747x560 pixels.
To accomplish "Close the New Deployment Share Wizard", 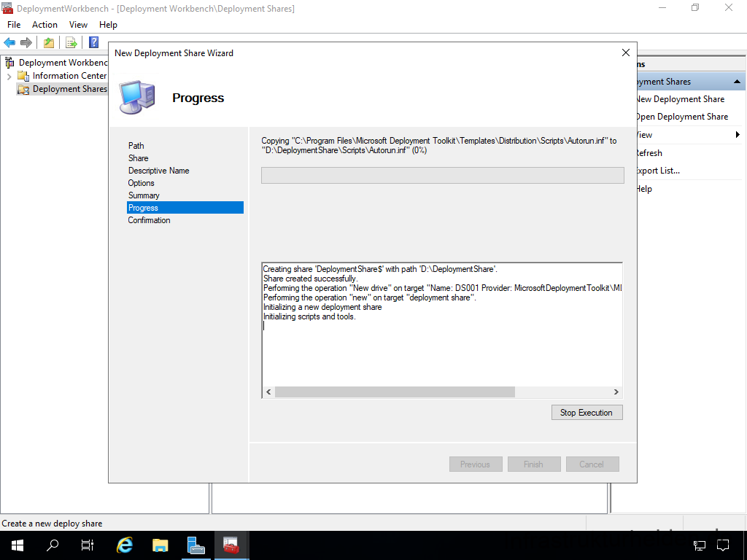I will [x=625, y=52].
